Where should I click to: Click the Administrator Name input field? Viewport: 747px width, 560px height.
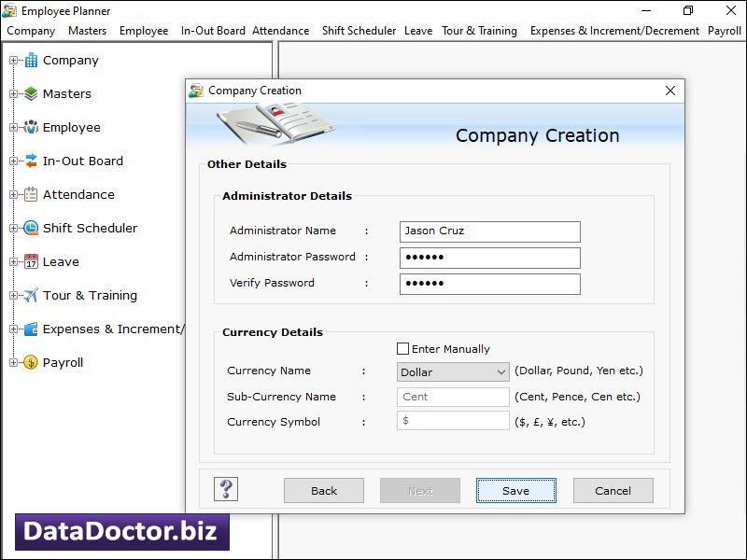pos(489,231)
